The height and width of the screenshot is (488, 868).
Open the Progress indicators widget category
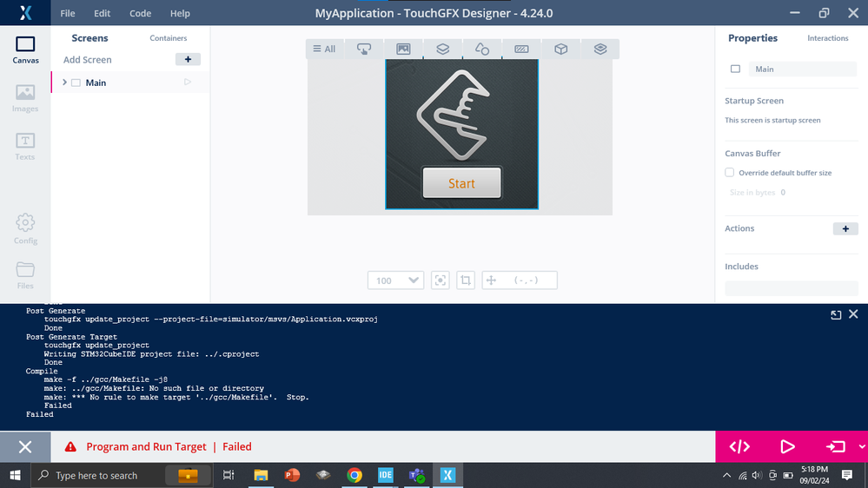coord(521,49)
